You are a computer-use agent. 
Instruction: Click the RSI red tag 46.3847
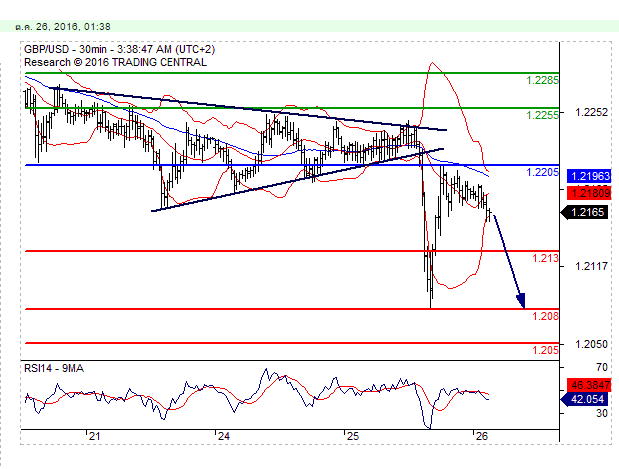[x=589, y=385]
